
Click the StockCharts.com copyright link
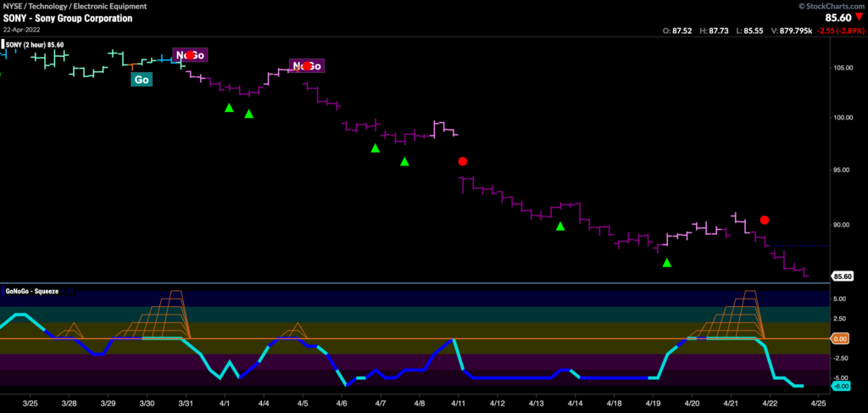[x=832, y=6]
